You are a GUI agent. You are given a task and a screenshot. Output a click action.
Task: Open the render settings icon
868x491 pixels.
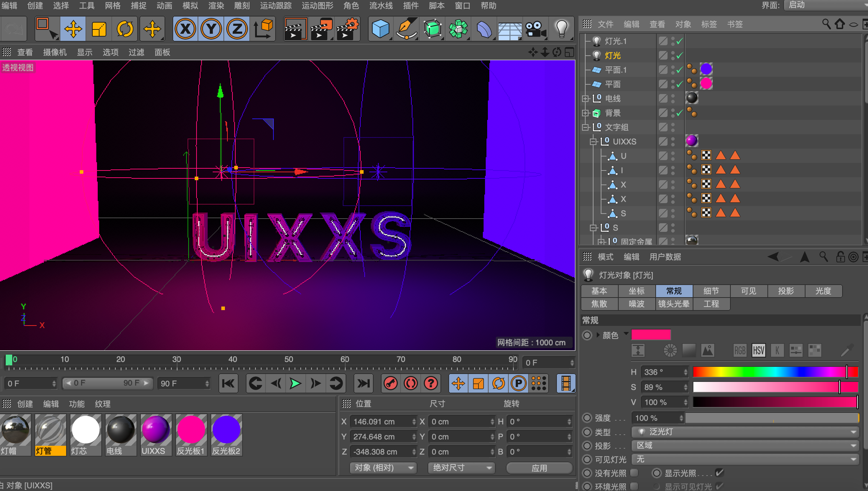pyautogui.click(x=347, y=29)
